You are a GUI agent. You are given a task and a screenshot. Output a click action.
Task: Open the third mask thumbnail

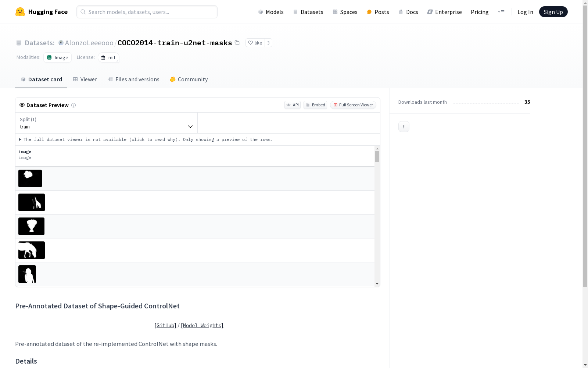[x=31, y=226]
